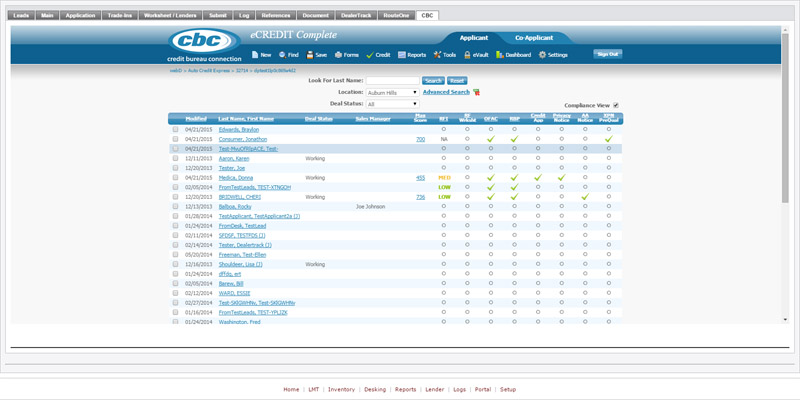The image size is (800, 400).
Task: Sort by the Sales Manager column header
Action: click(373, 119)
